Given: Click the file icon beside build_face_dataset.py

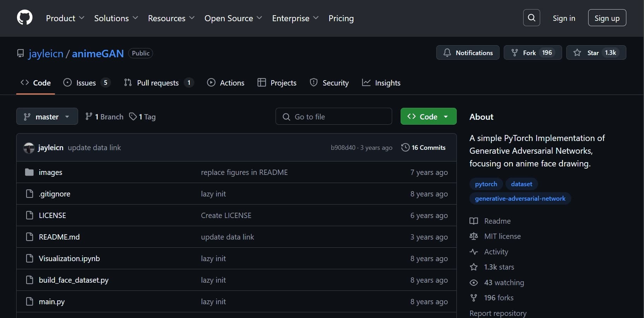Looking at the screenshot, I should click(x=30, y=280).
